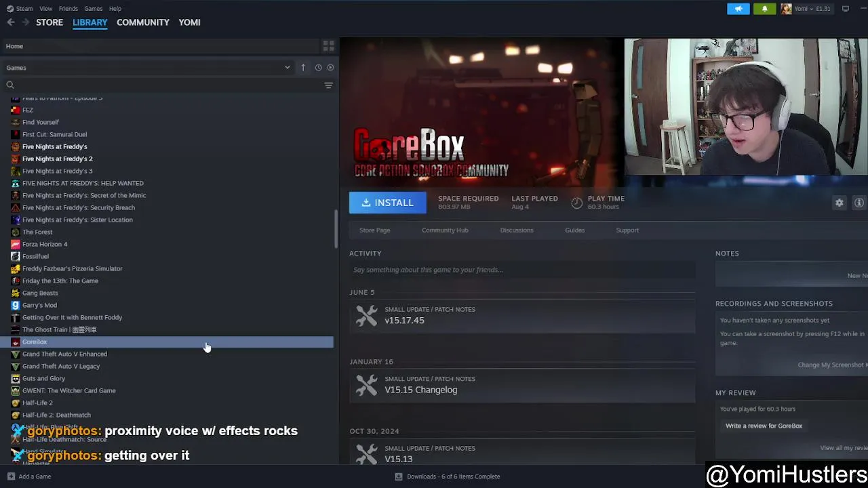Select Freddy Fazbear's Pizzeria Simulator
This screenshot has width=868, height=488.
click(72, 268)
